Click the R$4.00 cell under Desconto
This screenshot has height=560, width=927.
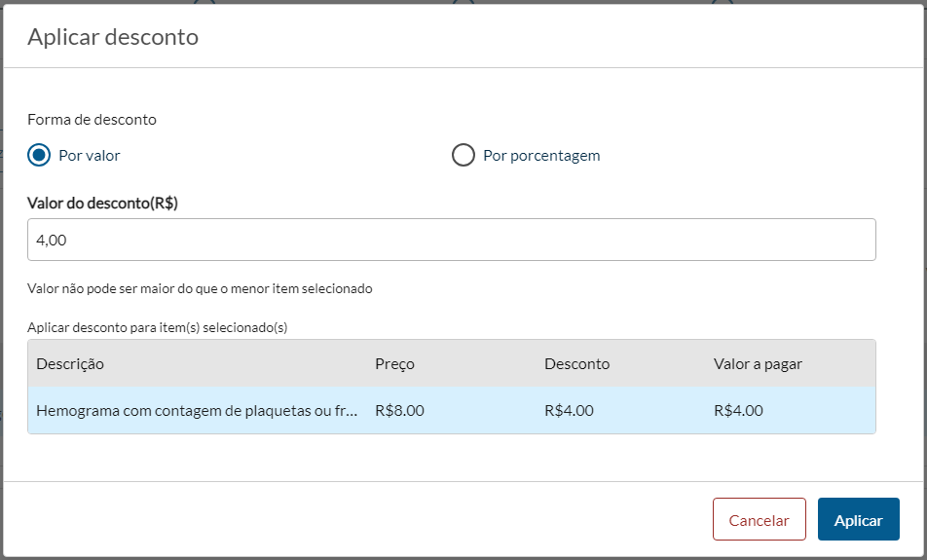(569, 411)
